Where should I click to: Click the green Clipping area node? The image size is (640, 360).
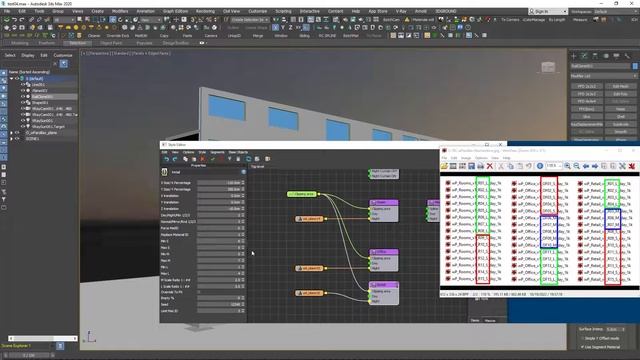pyautogui.click(x=302, y=194)
